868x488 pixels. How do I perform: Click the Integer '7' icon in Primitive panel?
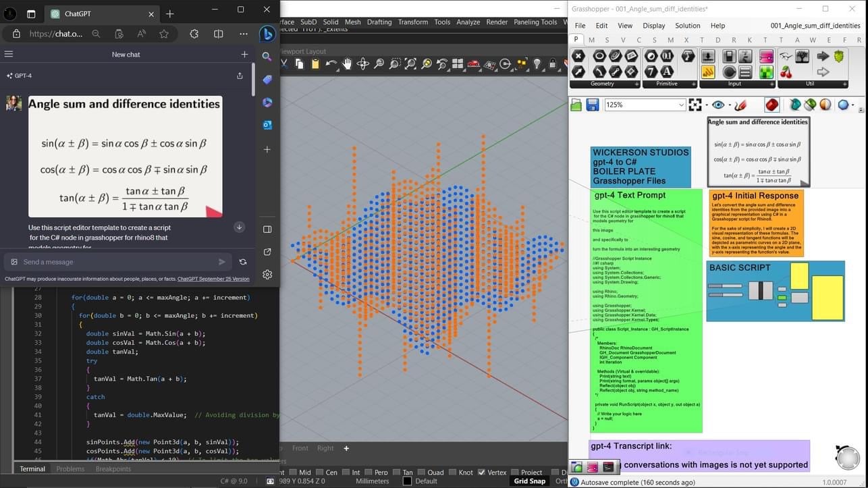[x=651, y=72]
